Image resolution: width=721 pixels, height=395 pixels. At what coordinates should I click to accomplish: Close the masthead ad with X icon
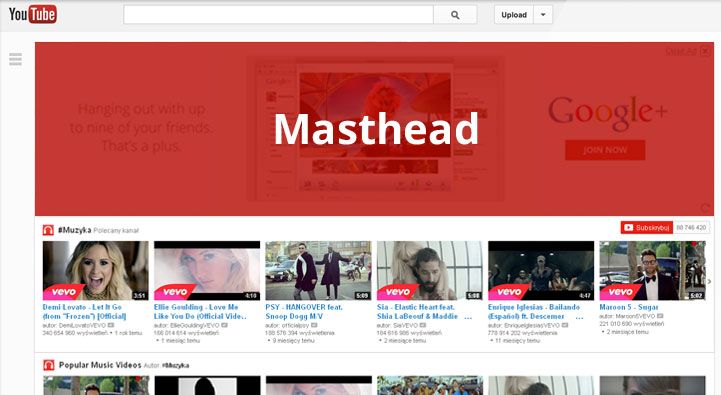click(705, 51)
